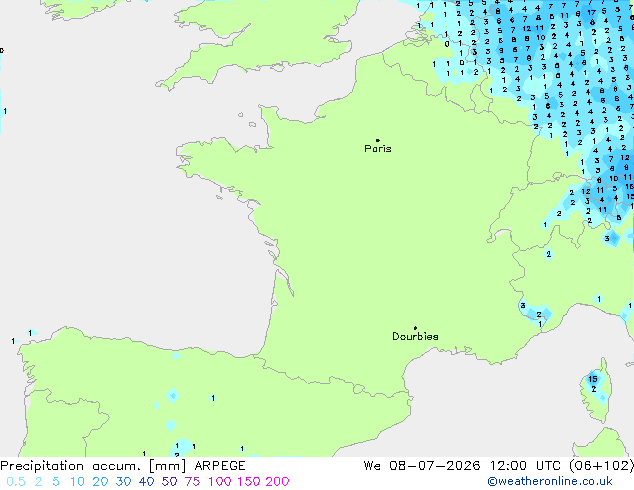The width and height of the screenshot is (634, 490).
Task: Click the Paris location dot marker
Action: click(x=378, y=140)
